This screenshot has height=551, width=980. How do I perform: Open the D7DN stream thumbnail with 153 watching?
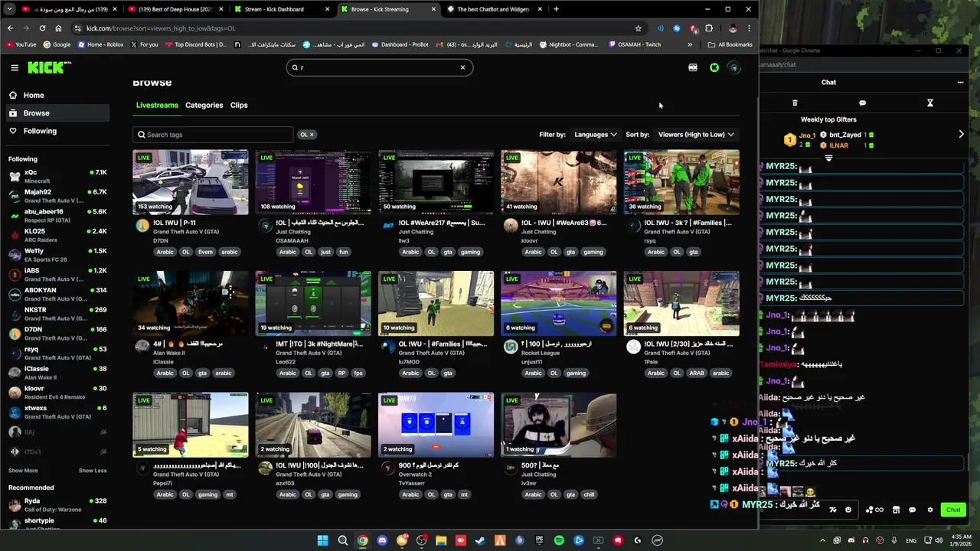tap(191, 182)
